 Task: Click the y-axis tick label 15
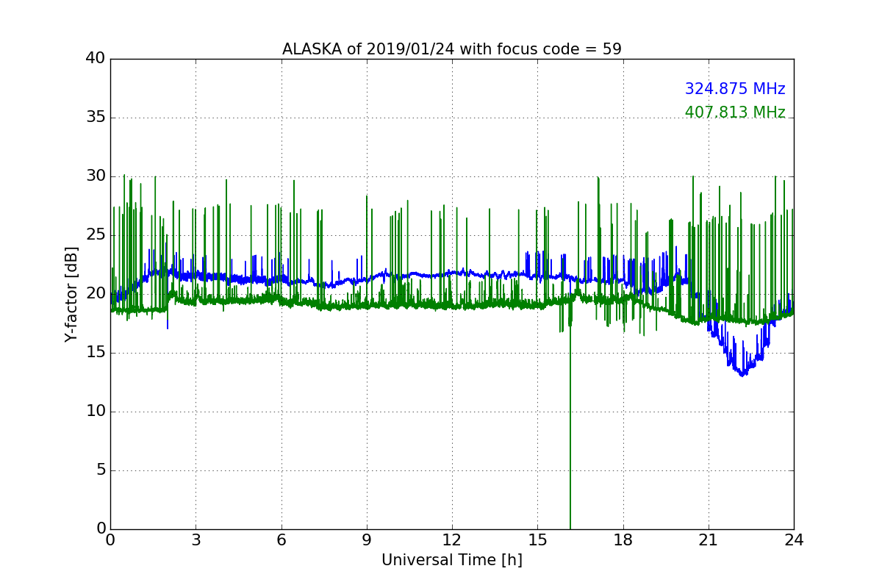[x=96, y=352]
